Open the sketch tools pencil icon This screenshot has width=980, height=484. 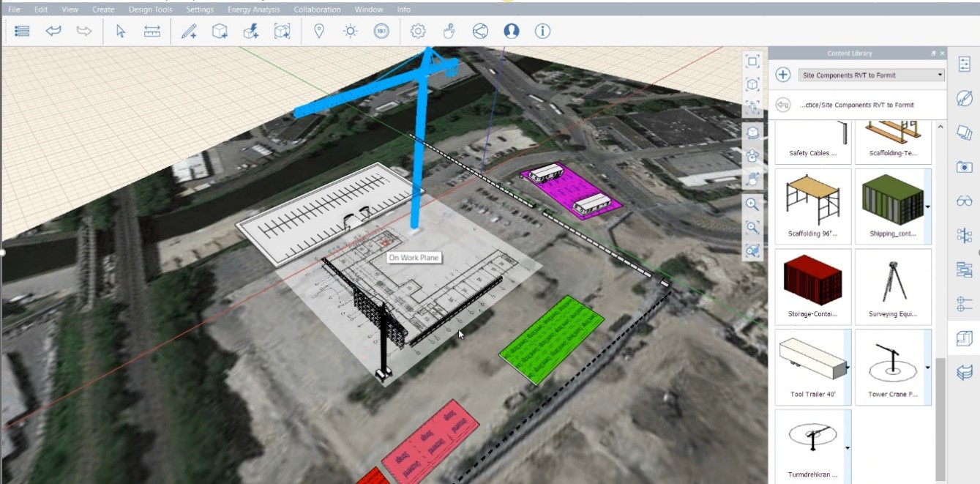(189, 31)
